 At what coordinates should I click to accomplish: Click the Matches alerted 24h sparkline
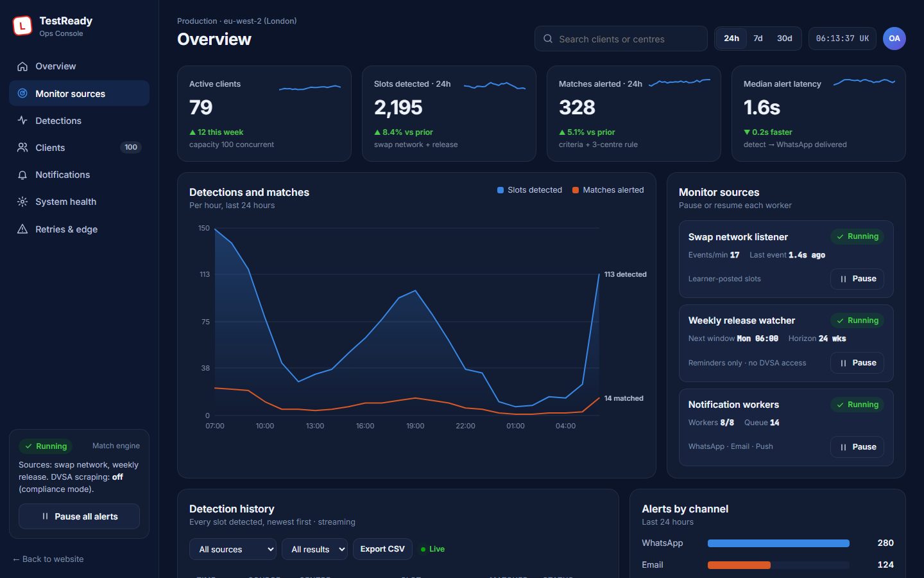(x=680, y=82)
